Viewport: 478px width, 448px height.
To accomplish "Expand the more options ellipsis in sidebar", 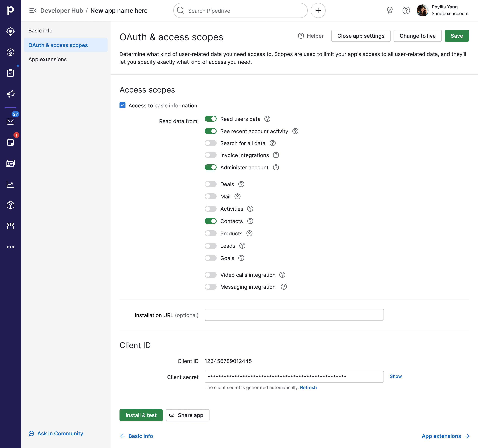I will (10, 247).
